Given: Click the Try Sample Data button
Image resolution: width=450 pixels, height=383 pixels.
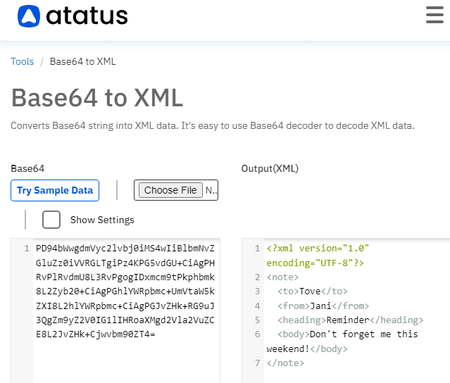Looking at the screenshot, I should click(55, 190).
